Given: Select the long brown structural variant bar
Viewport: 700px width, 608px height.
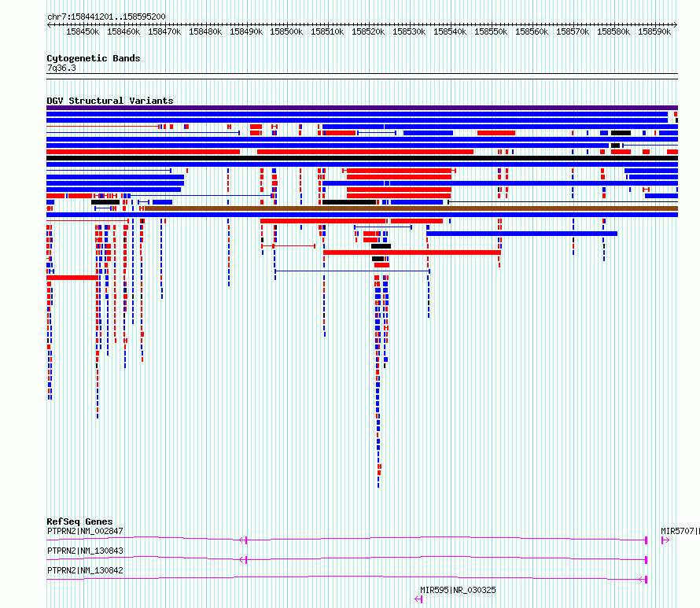Looking at the screenshot, I should pos(411,208).
